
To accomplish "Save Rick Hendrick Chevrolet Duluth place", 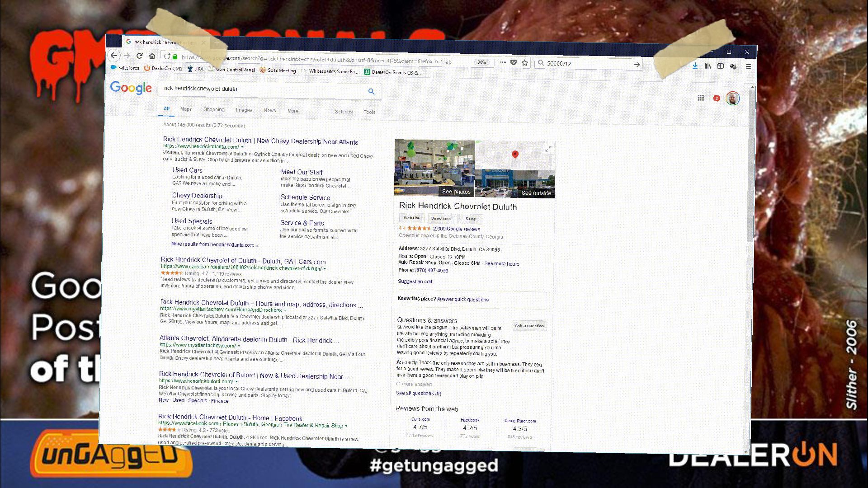I will click(x=471, y=219).
